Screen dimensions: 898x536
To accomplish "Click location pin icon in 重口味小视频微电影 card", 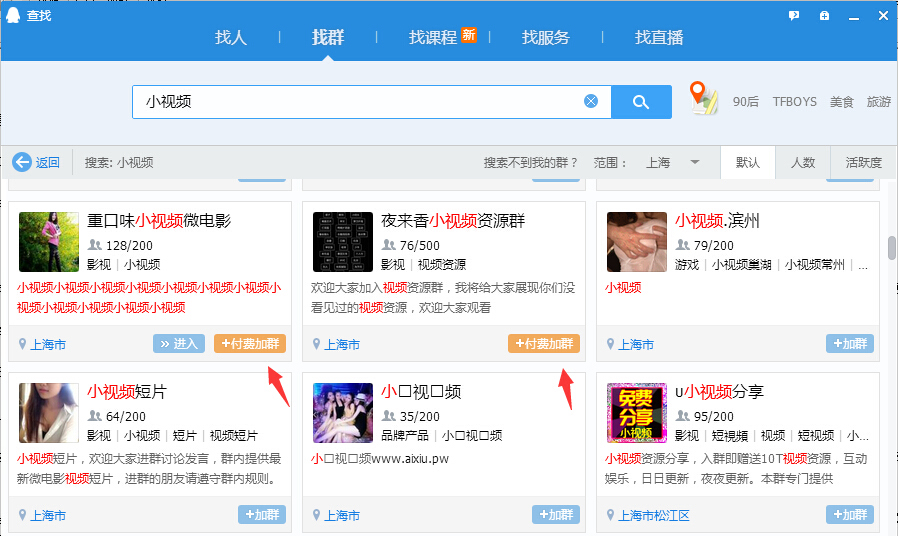I will click(x=22, y=344).
